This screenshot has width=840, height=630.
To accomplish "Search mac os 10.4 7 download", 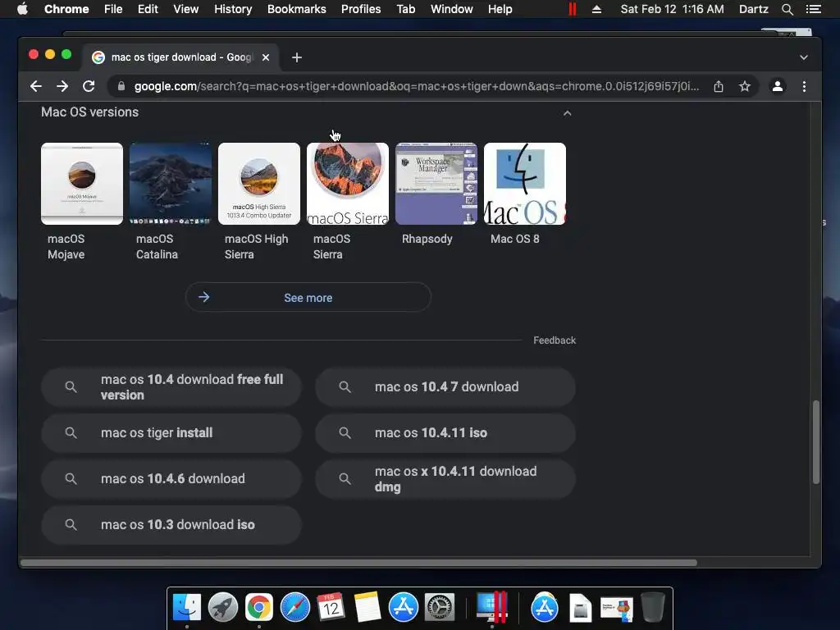I will pos(445,387).
